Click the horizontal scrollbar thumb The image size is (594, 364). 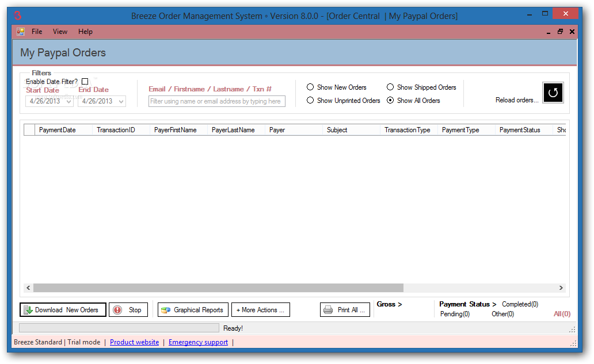(x=218, y=288)
